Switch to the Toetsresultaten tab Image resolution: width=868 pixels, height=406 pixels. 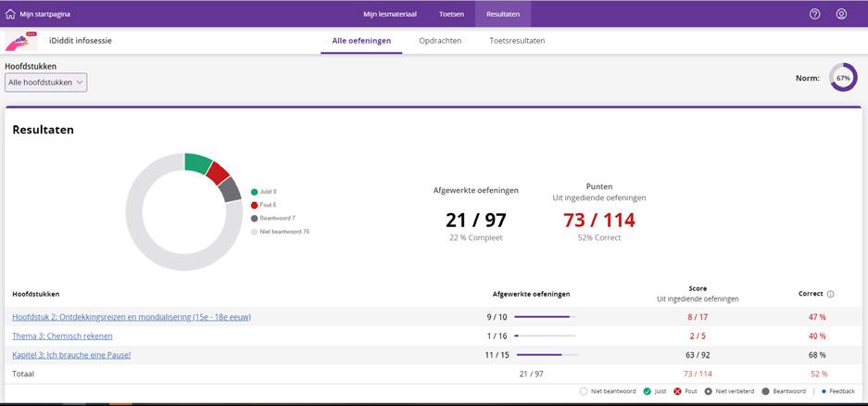click(x=517, y=41)
